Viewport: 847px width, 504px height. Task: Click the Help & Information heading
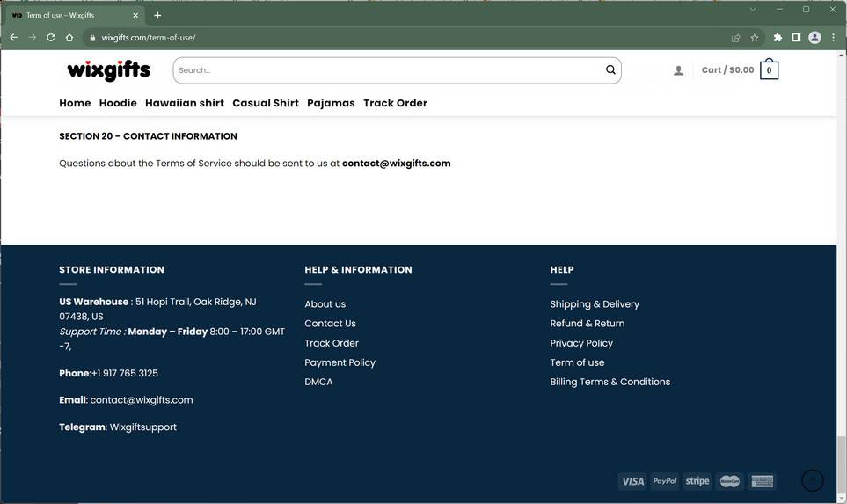pyautogui.click(x=358, y=269)
